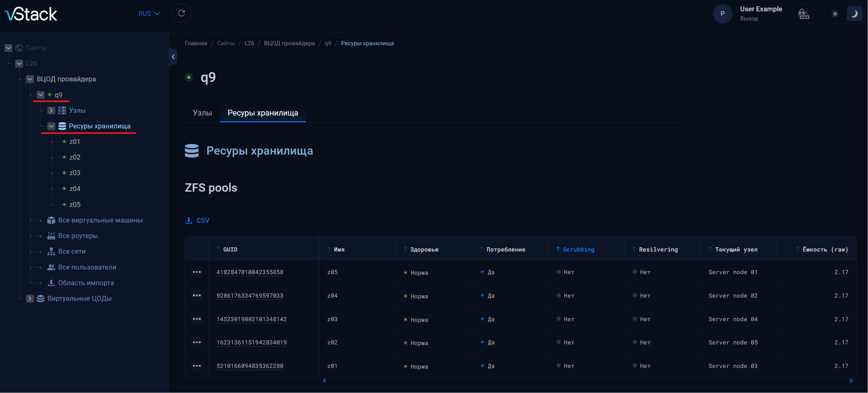Viewport: 868px width, 393px height.
Task: Select z03 in the tree
Action: point(75,173)
